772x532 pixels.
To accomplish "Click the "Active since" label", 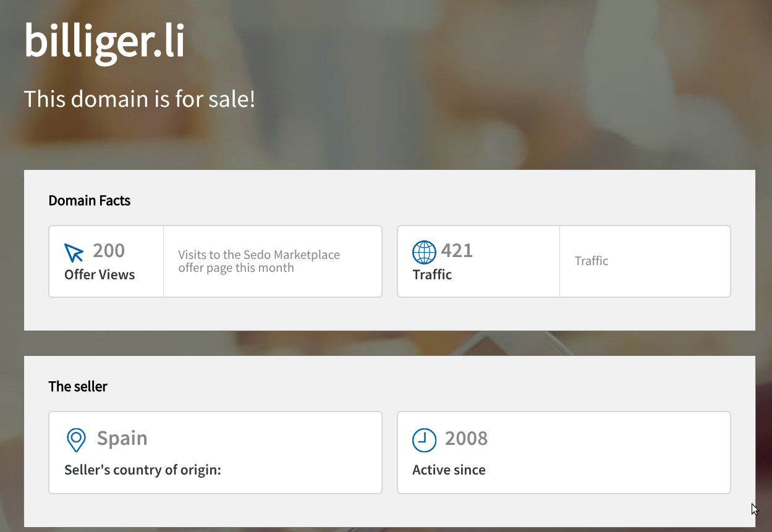I will 449,470.
